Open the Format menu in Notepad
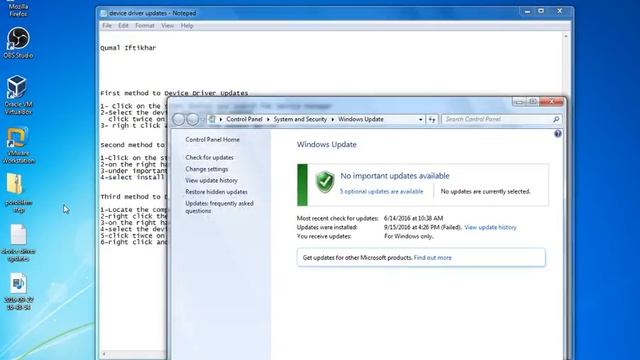The image size is (640, 360). pyautogui.click(x=145, y=26)
